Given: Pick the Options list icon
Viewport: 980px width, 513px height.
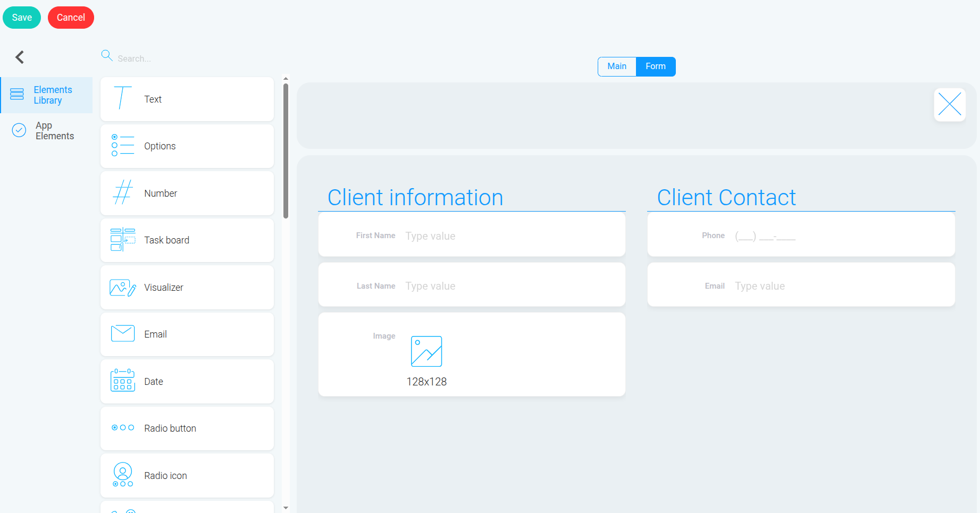Looking at the screenshot, I should coord(123,145).
